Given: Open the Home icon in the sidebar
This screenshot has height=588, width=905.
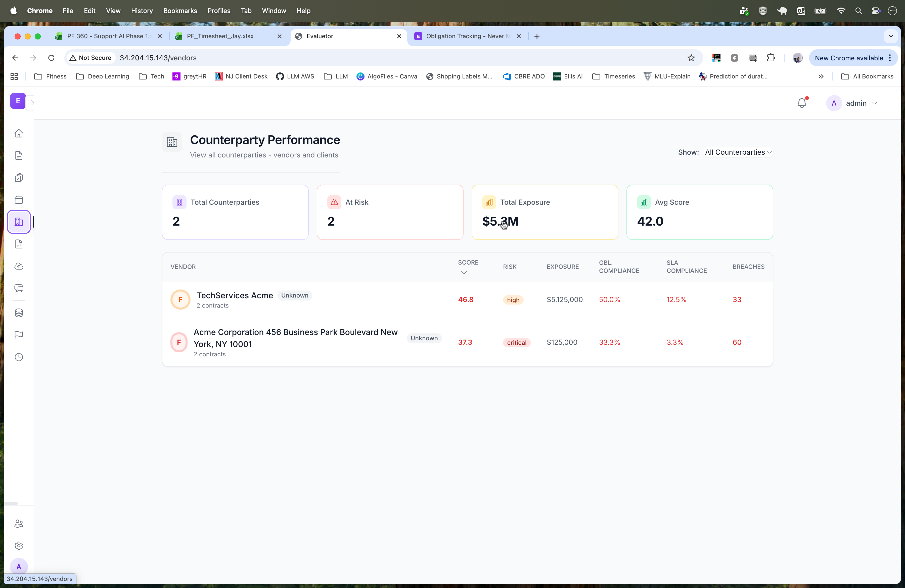Looking at the screenshot, I should coord(19,134).
